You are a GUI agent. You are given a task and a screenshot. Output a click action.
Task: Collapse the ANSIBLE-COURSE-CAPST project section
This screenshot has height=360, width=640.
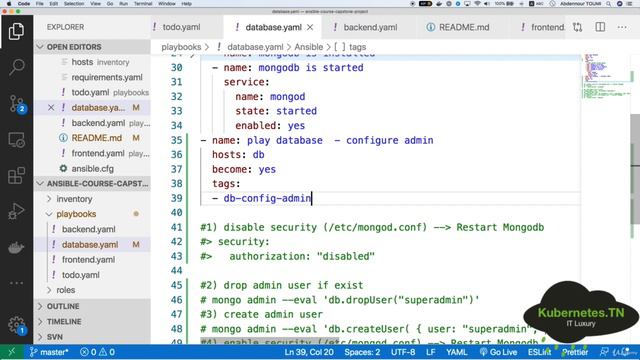[x=92, y=184]
